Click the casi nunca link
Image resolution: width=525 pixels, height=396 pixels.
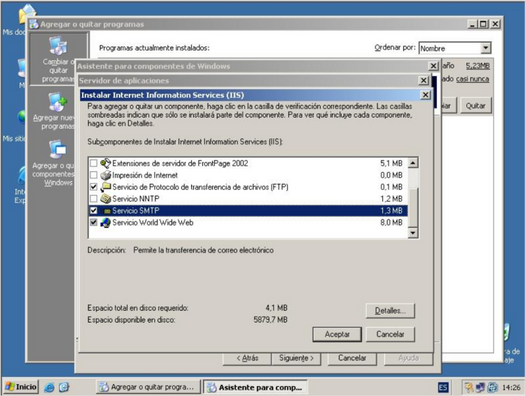(472, 79)
